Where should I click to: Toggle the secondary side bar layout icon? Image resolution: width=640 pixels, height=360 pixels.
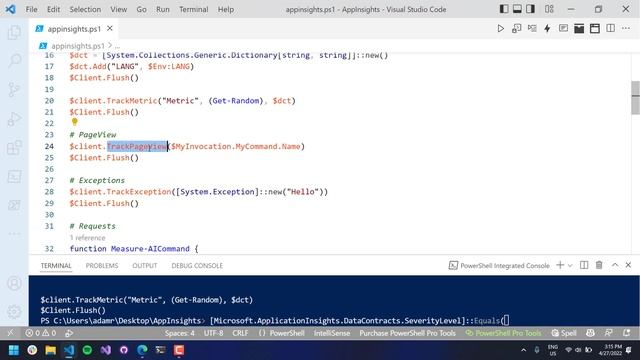pyautogui.click(x=530, y=9)
